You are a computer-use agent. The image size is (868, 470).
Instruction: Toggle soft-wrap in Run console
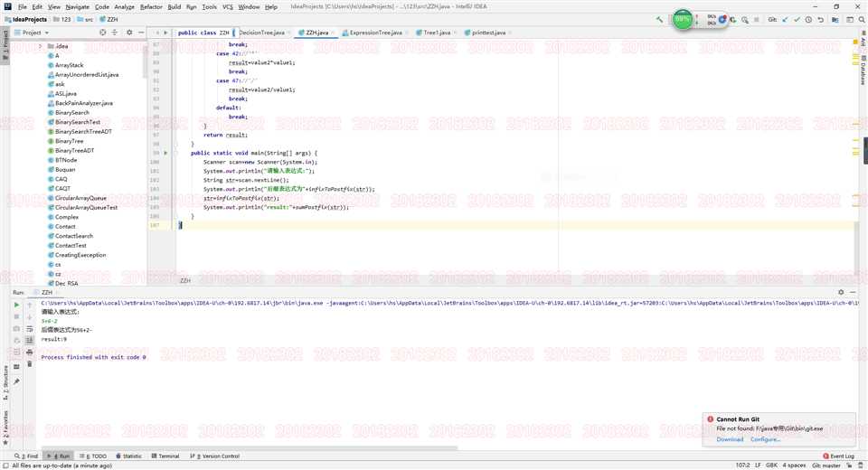29,329
